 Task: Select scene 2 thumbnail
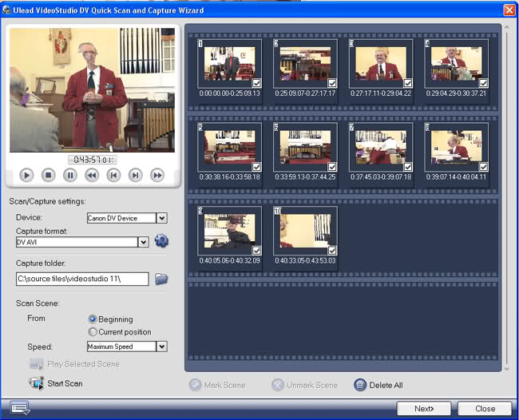[x=305, y=64]
